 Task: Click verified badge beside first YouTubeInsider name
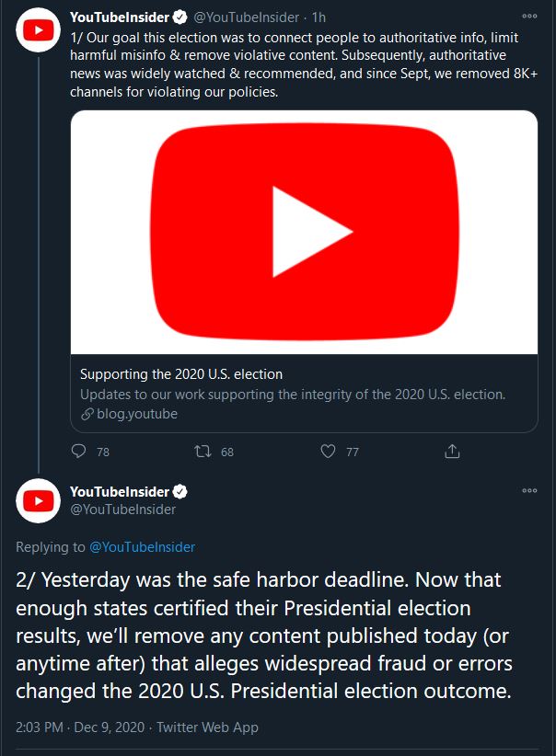pyautogui.click(x=181, y=17)
